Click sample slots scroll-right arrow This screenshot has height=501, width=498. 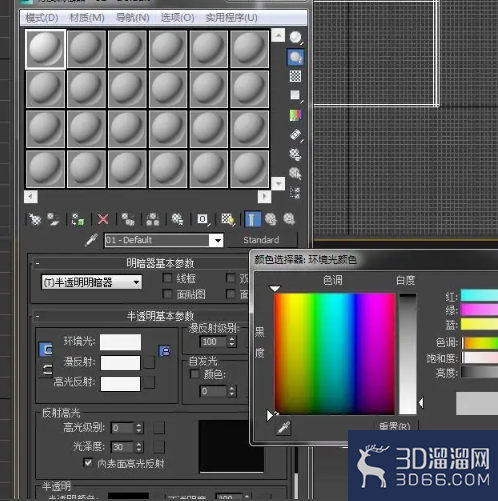click(264, 196)
